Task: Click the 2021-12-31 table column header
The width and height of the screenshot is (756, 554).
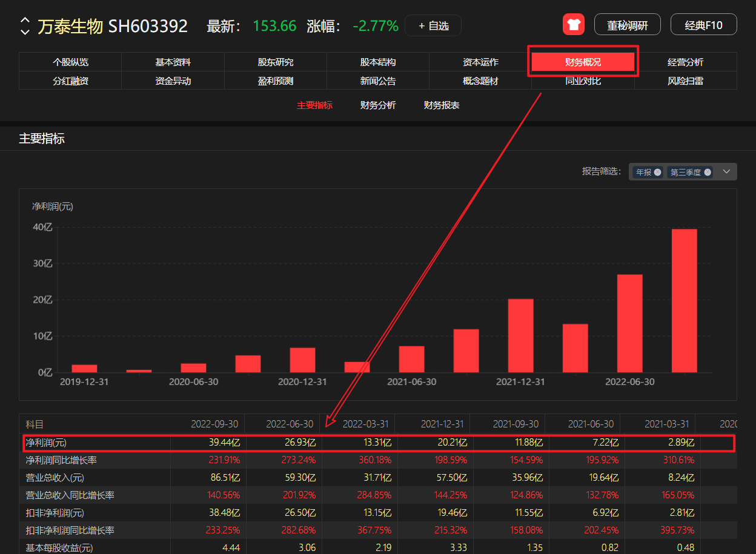Action: pos(442,424)
